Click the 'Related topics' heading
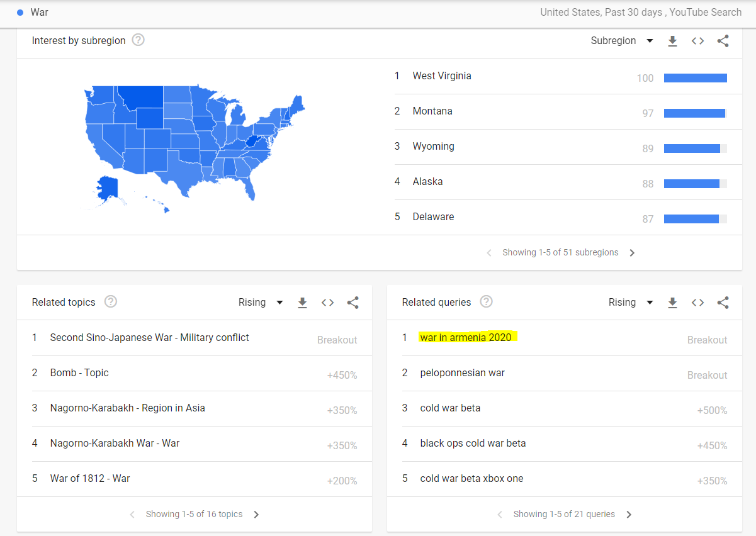The width and height of the screenshot is (756, 536). (x=64, y=303)
